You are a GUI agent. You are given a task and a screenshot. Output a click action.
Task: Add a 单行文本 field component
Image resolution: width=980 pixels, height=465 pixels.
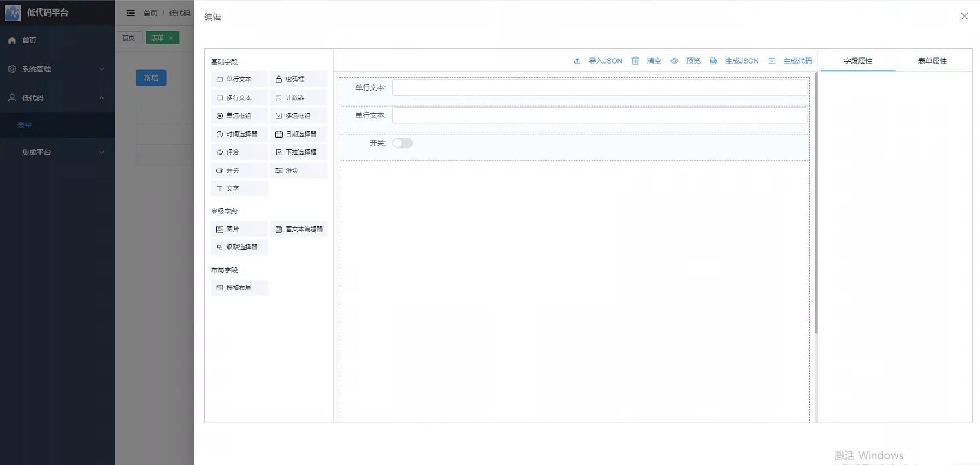[x=239, y=79]
